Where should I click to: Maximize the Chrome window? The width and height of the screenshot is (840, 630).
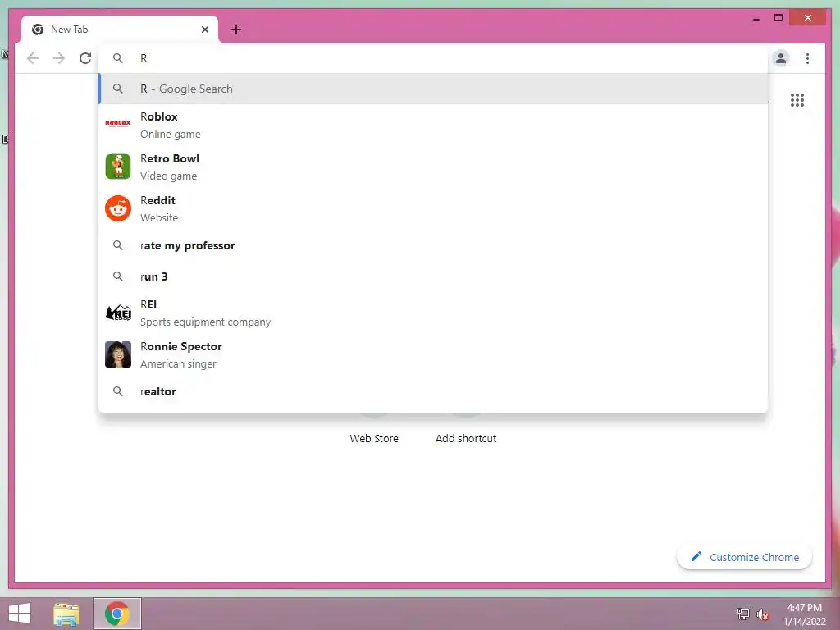tap(778, 18)
